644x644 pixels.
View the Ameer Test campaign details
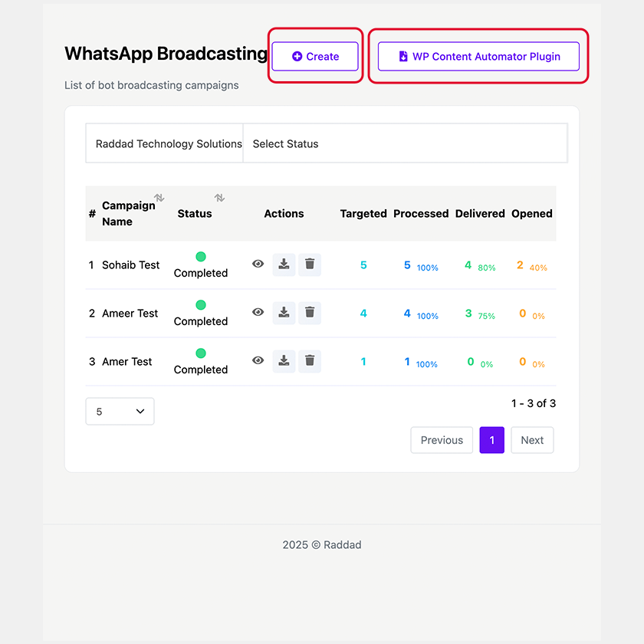click(x=258, y=312)
